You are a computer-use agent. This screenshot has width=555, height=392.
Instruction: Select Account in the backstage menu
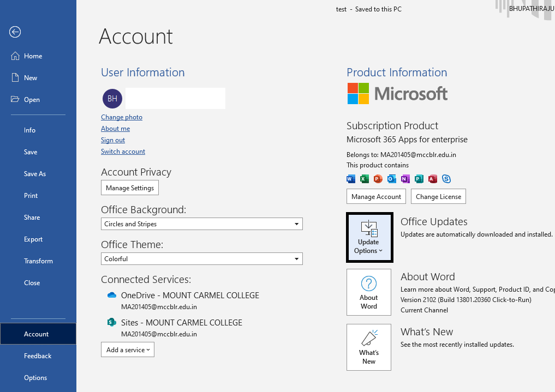(38, 334)
